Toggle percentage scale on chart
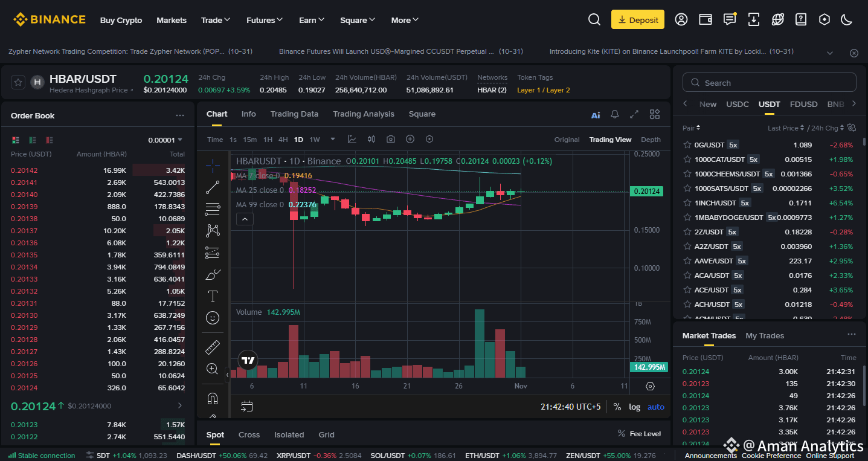868x461 pixels. point(617,407)
